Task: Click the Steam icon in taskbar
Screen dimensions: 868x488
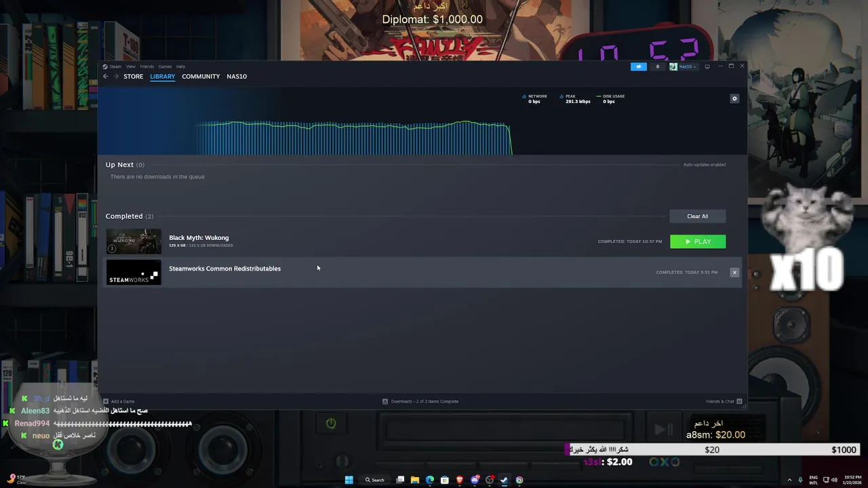Action: click(x=504, y=480)
